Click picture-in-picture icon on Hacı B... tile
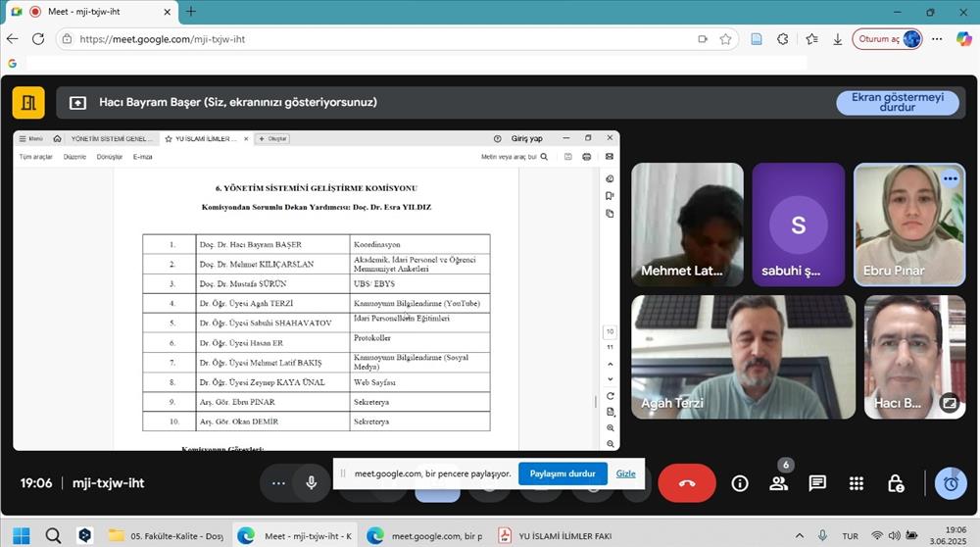Viewport: 980px width, 547px height. tap(950, 403)
